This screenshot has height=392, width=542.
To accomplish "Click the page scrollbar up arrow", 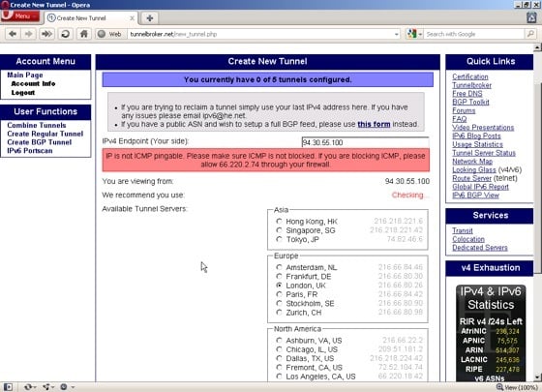I will (x=537, y=47).
